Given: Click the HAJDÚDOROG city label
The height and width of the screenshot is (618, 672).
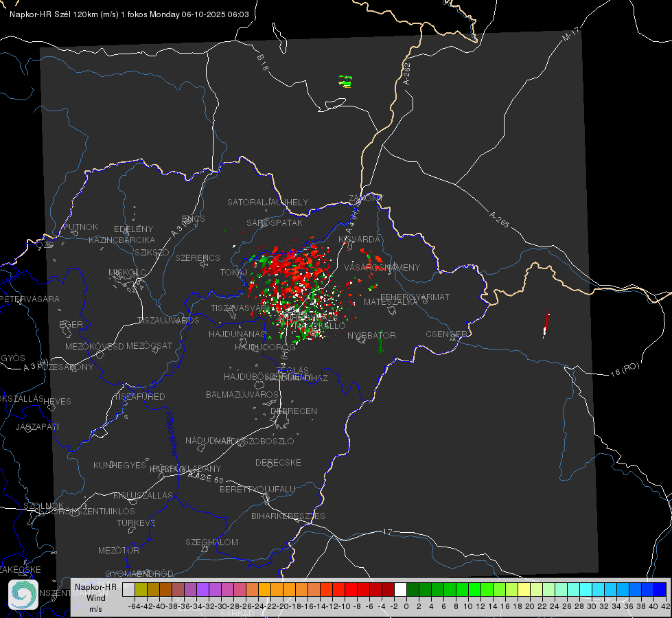Looking at the screenshot, I should click(265, 347).
